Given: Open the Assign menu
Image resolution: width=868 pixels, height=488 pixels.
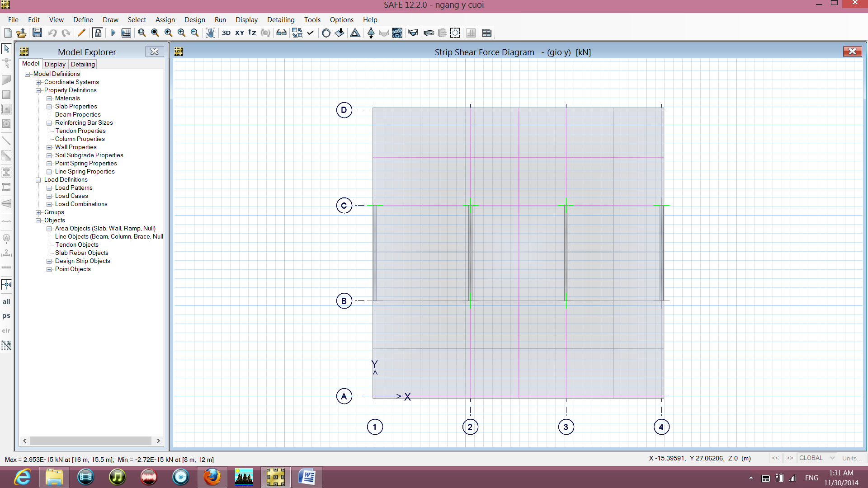Looking at the screenshot, I should [165, 20].
